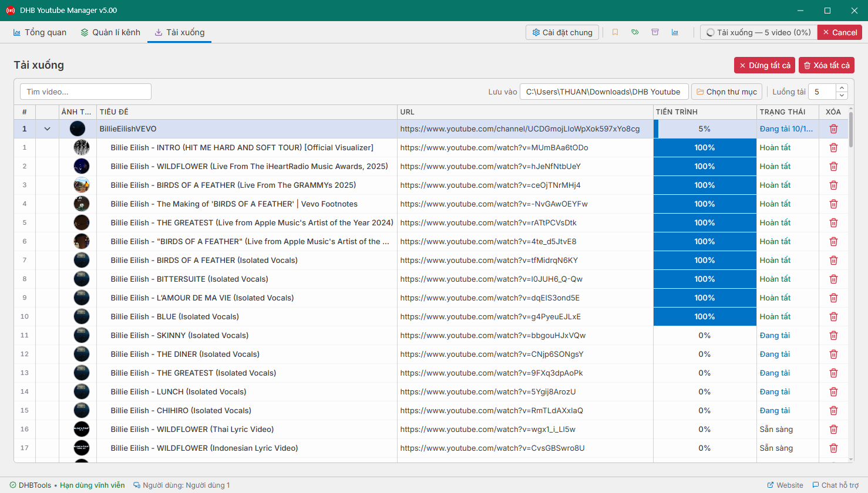
Task: Click the green tags icon in the toolbar
Action: pos(635,32)
